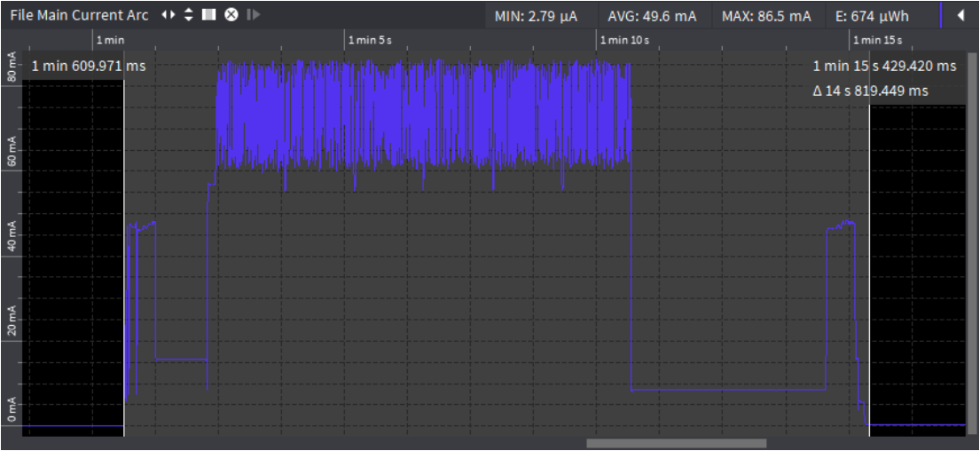Click the circled X clear selection icon
Viewport: 980px width, 451px height.
coord(231,15)
